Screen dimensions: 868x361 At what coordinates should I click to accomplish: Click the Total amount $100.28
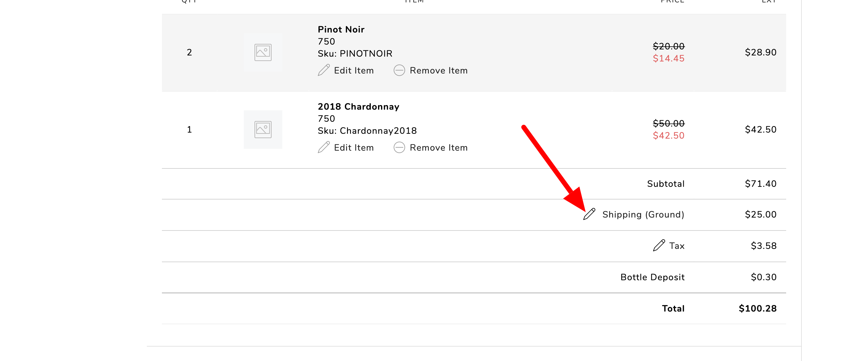(x=757, y=308)
